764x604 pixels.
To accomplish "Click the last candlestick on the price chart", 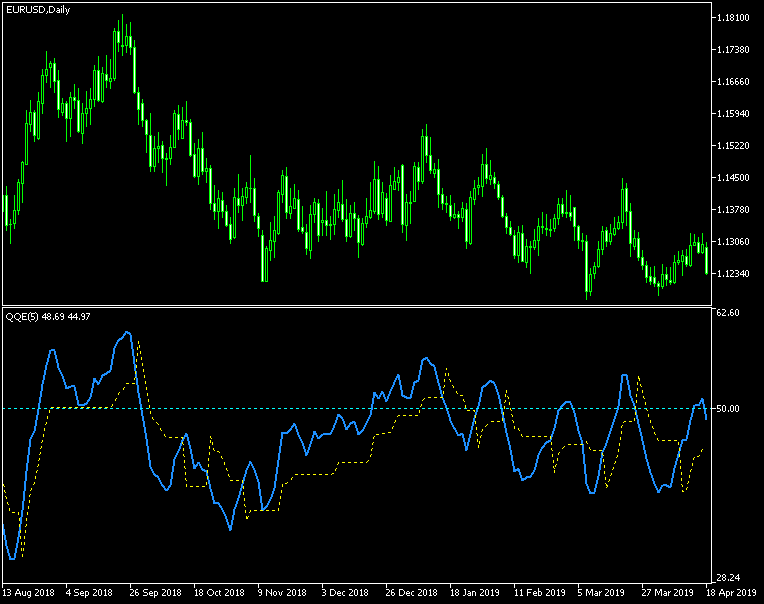I will click(707, 258).
